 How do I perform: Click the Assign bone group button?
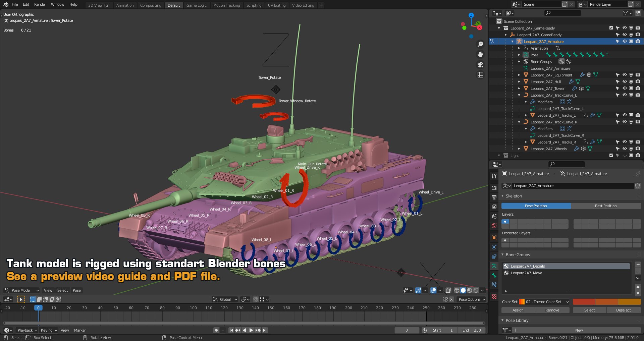point(518,310)
